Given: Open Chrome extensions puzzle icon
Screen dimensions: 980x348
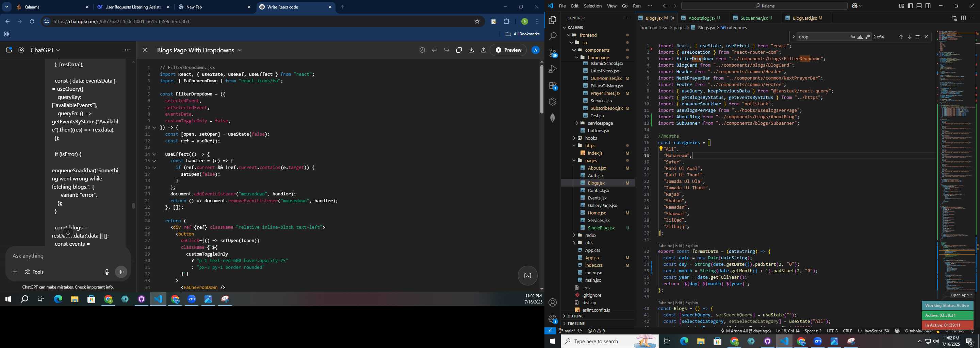Looking at the screenshot, I should pos(506,22).
